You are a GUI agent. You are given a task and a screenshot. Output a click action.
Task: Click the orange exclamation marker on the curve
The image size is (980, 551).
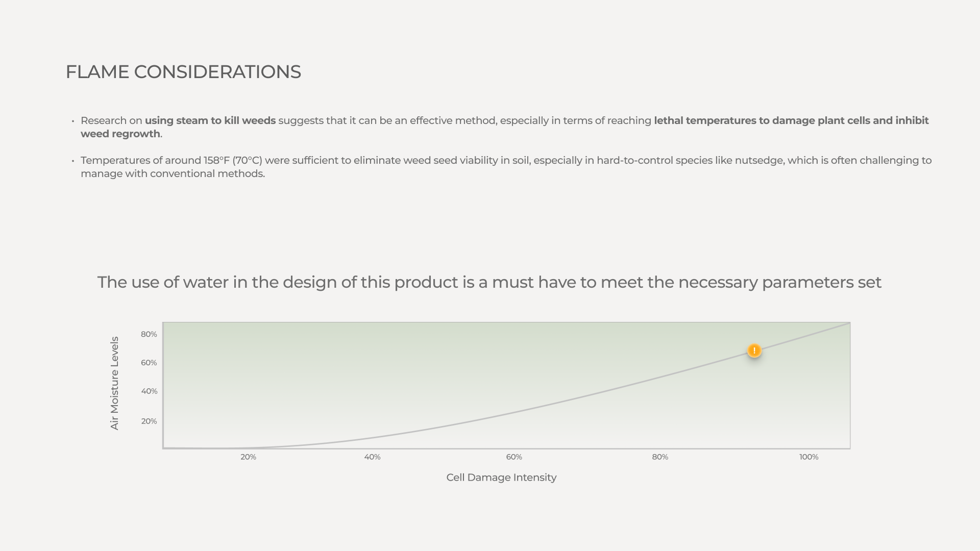[754, 350]
